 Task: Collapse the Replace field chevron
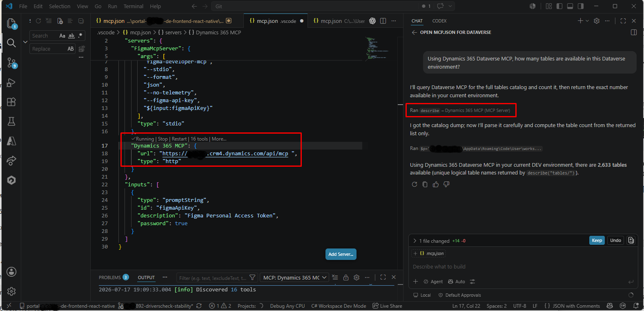(x=25, y=42)
